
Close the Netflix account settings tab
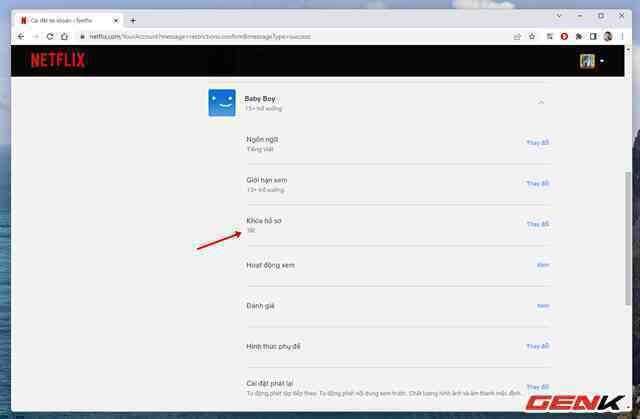(x=116, y=20)
